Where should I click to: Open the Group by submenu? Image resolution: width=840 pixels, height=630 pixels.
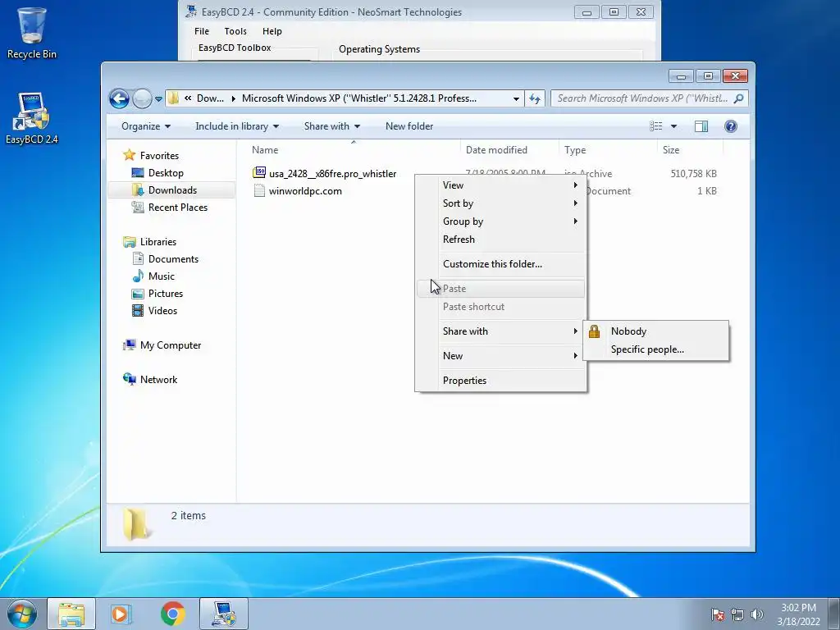click(500, 221)
